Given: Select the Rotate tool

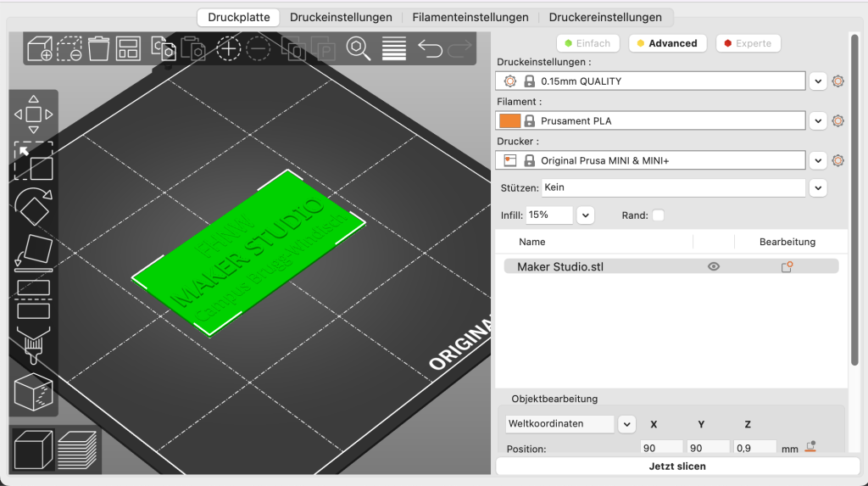Looking at the screenshot, I should pos(33,205).
